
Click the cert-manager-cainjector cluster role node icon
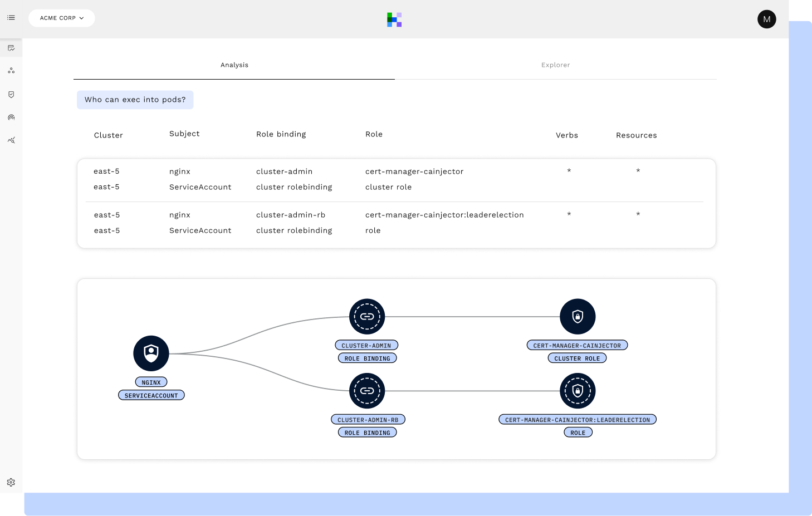point(578,317)
